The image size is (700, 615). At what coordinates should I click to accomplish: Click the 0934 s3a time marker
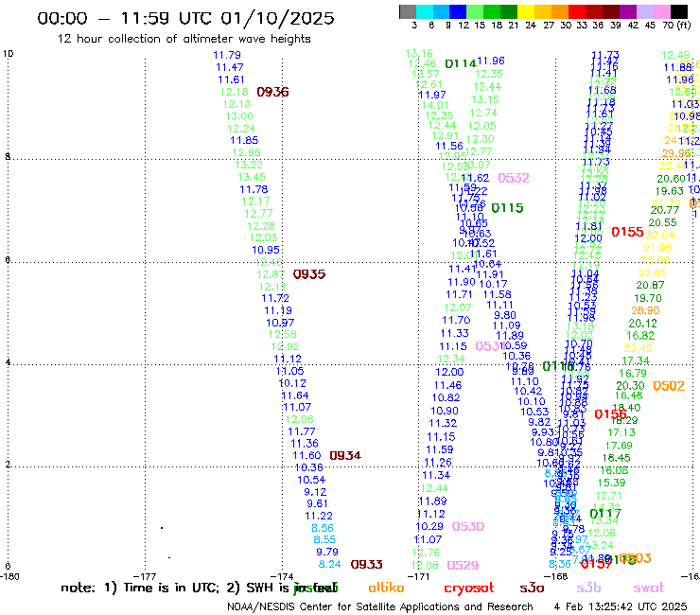345,455
